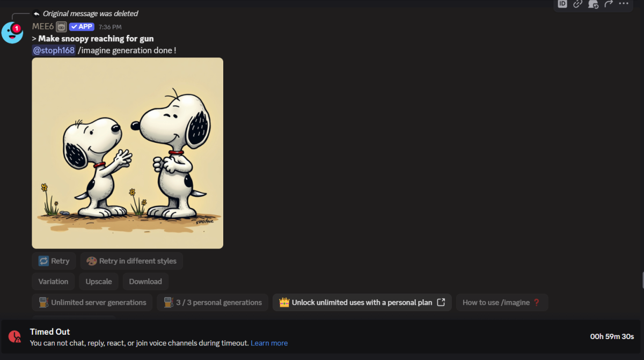
Task: Open the three-dot more options menu
Action: 624,4
